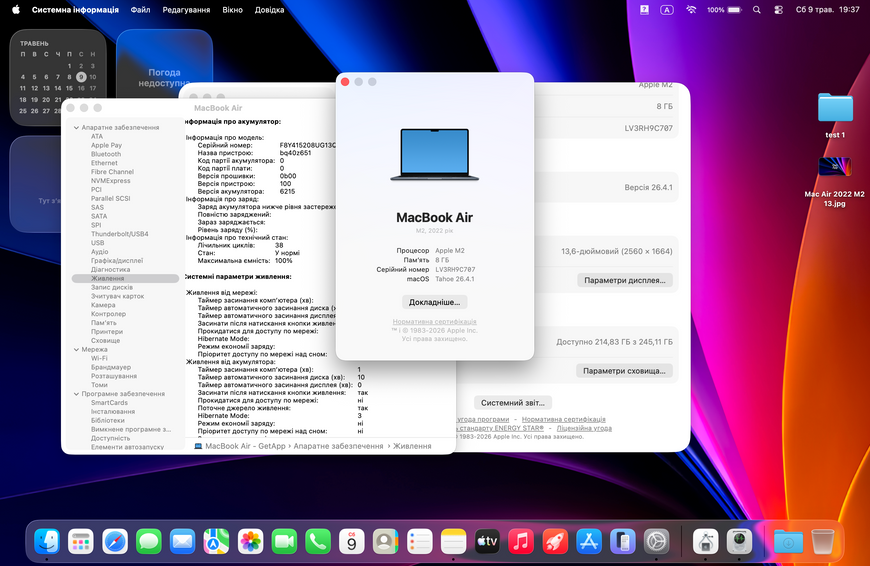Viewport: 870px width, 566px height.
Task: Collapse Програмне забезпечення tree section
Action: [76, 393]
